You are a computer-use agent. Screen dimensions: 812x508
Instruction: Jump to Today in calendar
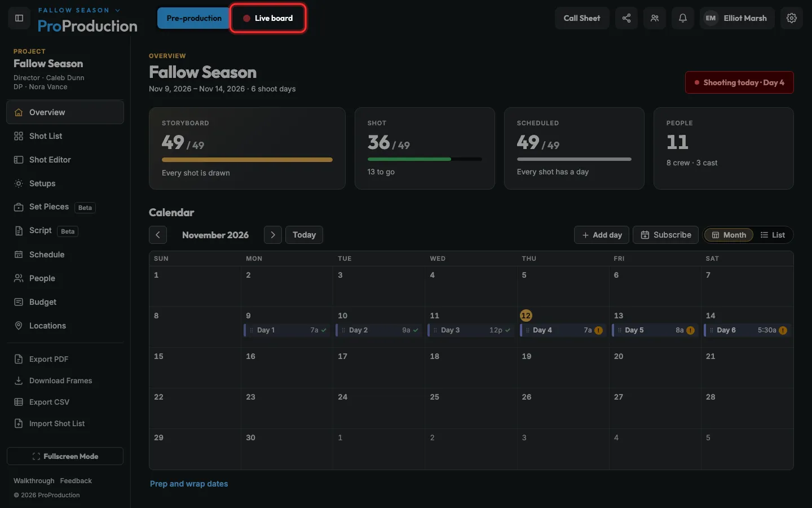304,235
